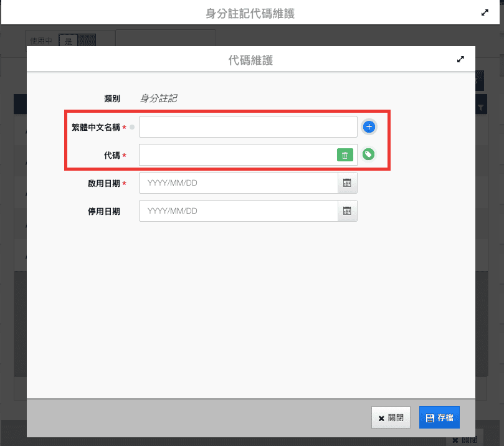Click the 身分註記代碼維護 window title
This screenshot has height=446, width=504.
[250, 13]
